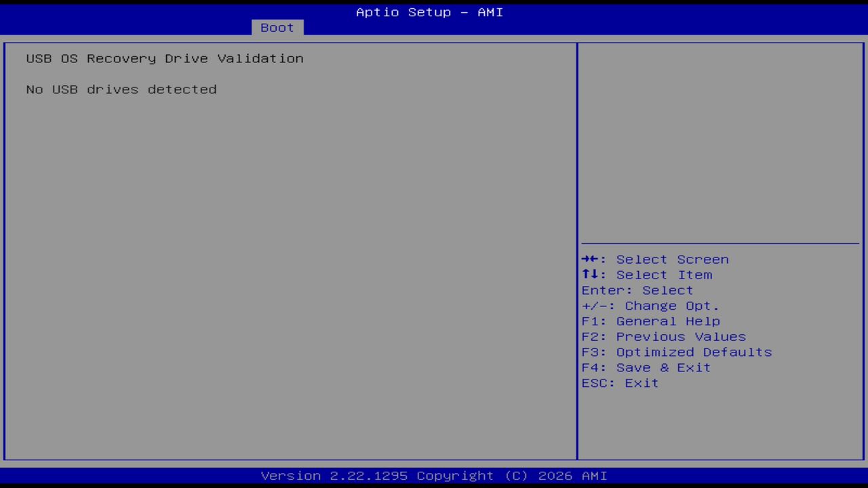This screenshot has height=488, width=868.
Task: Click the +/-: Change Opt. help line
Action: [x=650, y=306]
